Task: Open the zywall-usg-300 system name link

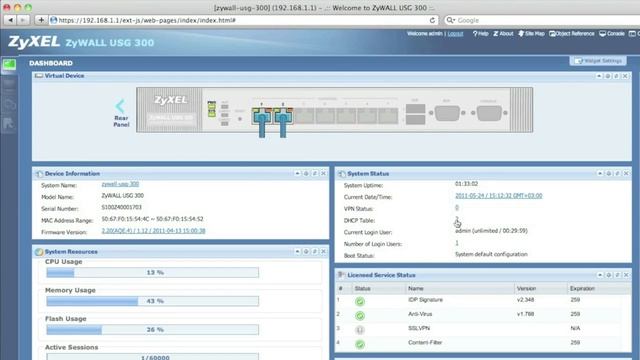Action: pos(120,184)
